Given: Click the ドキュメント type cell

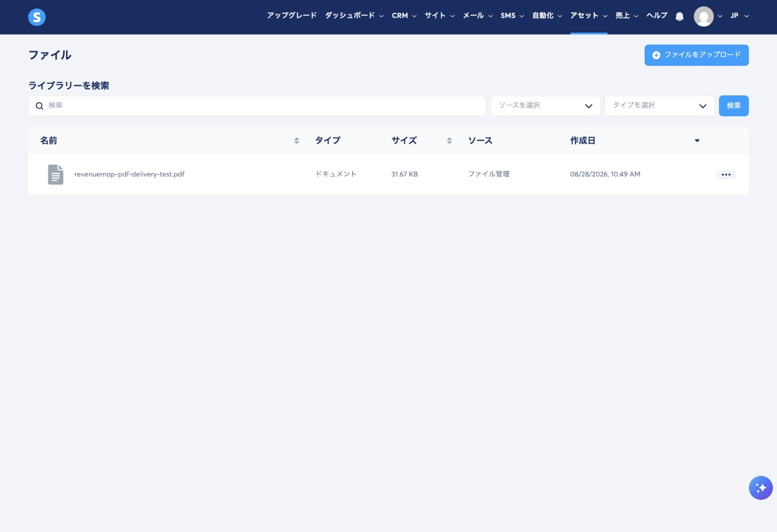Looking at the screenshot, I should point(336,174).
